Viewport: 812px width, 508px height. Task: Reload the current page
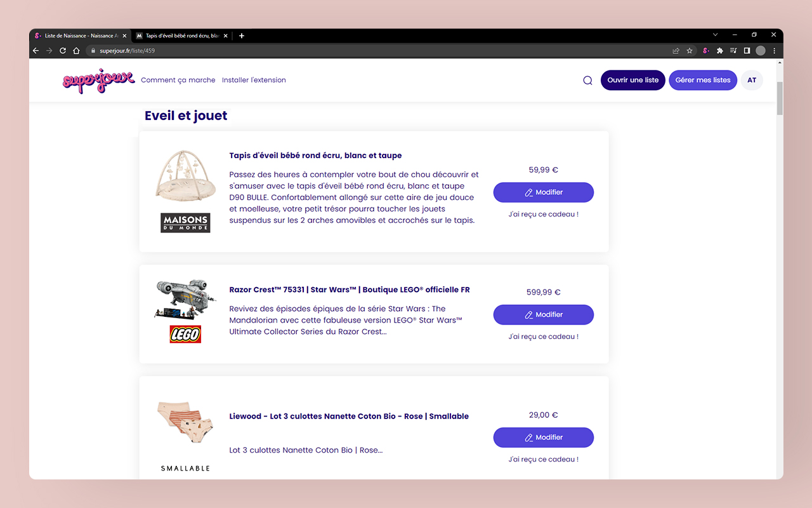click(x=63, y=51)
